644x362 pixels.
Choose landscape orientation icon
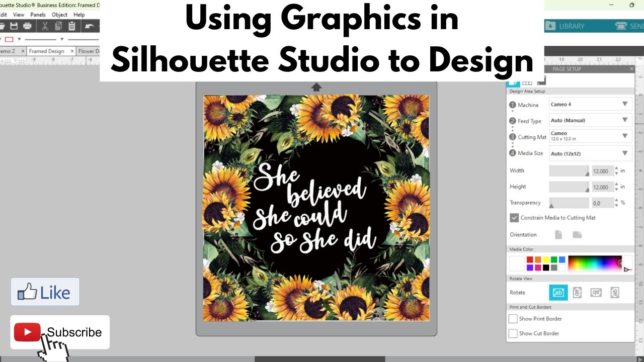(x=577, y=235)
